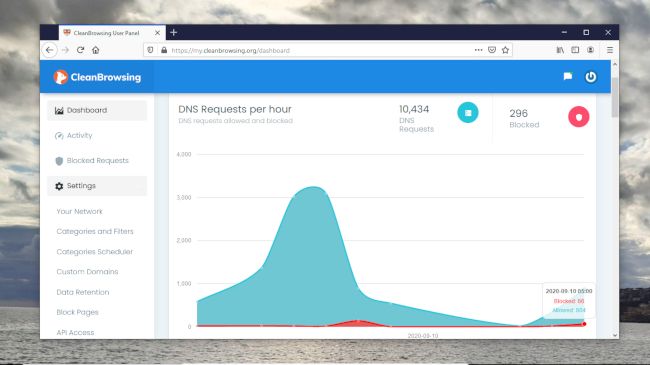Click the CleanBrowsing logo

(x=97, y=77)
